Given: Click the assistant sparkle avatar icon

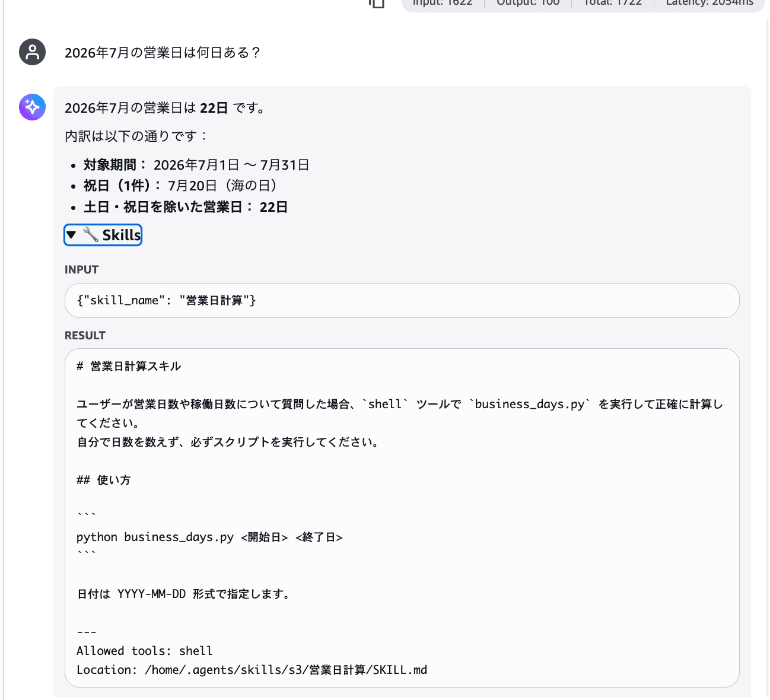Looking at the screenshot, I should tap(32, 107).
